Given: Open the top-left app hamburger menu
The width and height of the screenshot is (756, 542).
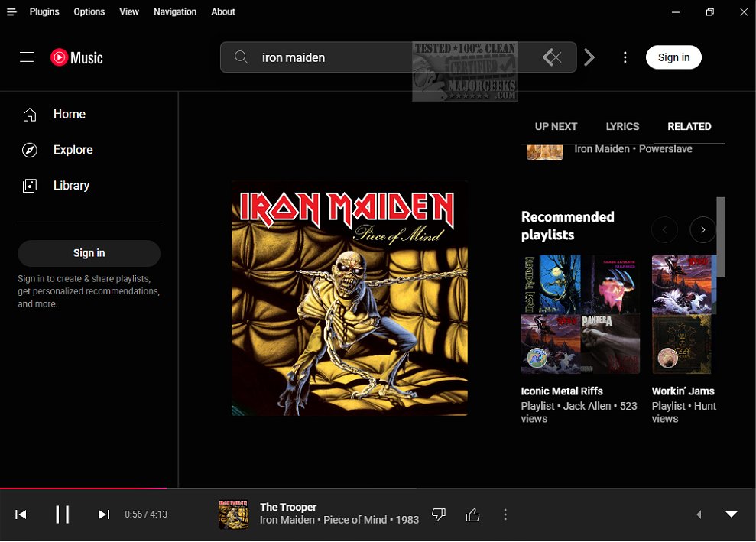Looking at the screenshot, I should pyautogui.click(x=11, y=11).
